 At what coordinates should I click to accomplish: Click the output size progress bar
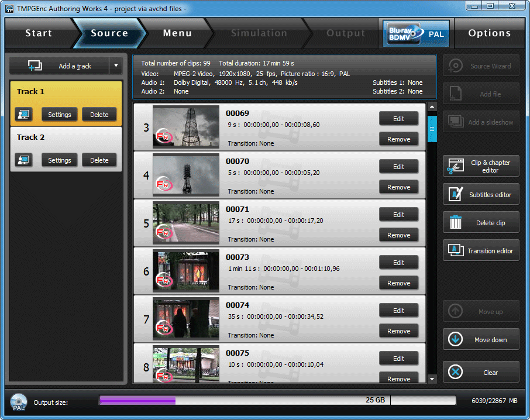click(x=277, y=400)
